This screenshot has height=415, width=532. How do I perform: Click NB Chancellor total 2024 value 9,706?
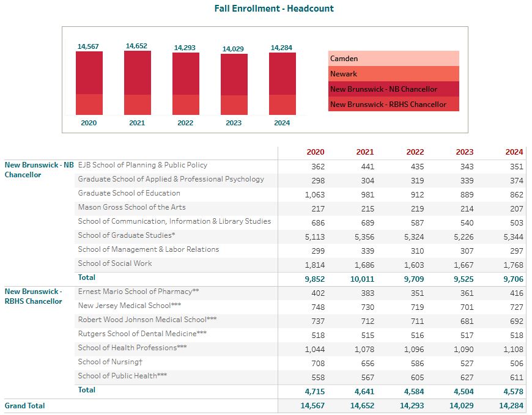point(513,279)
